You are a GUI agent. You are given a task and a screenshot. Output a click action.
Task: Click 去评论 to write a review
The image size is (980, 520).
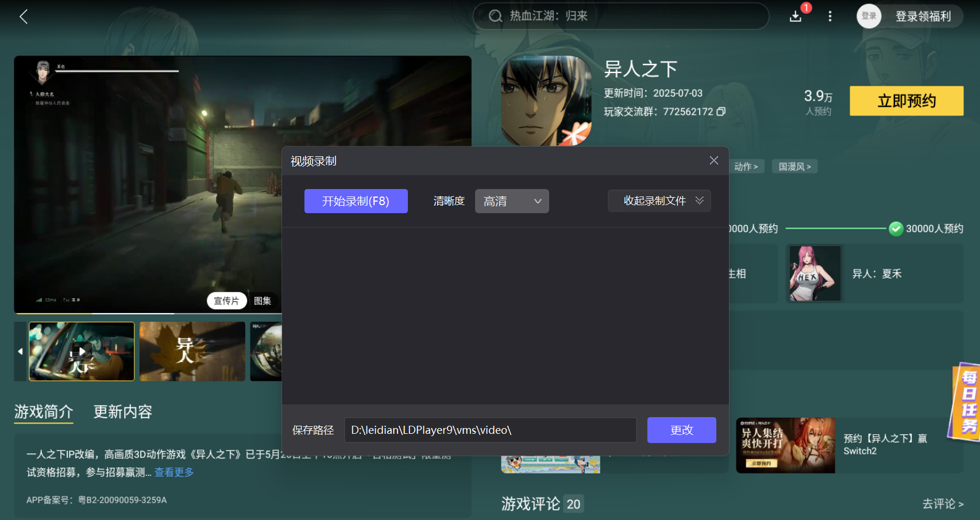tap(943, 504)
